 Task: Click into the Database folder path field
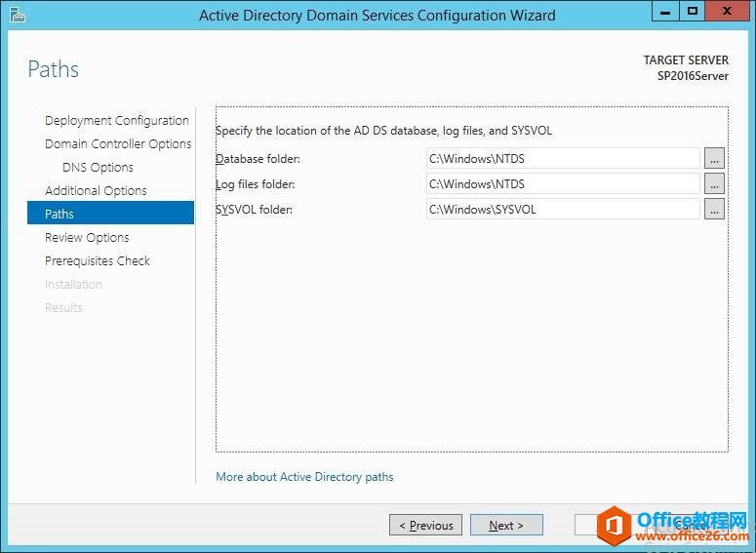563,158
